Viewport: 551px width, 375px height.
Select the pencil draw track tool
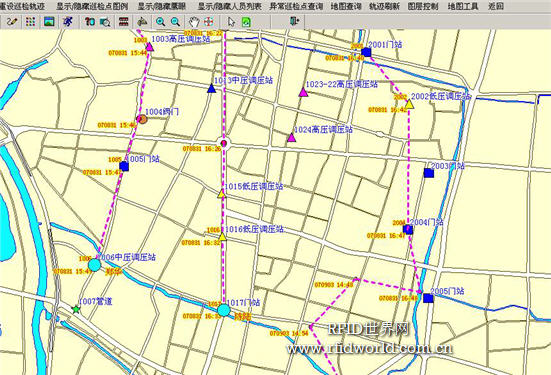12,22
